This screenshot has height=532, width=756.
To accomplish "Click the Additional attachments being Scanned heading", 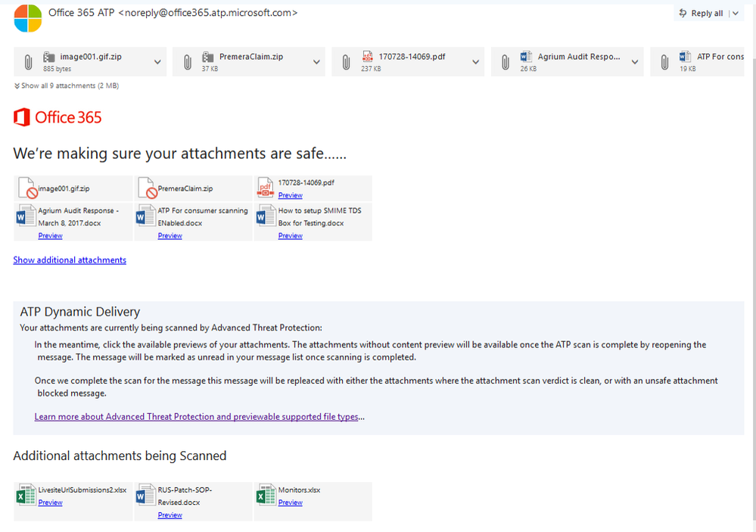I will [x=120, y=456].
